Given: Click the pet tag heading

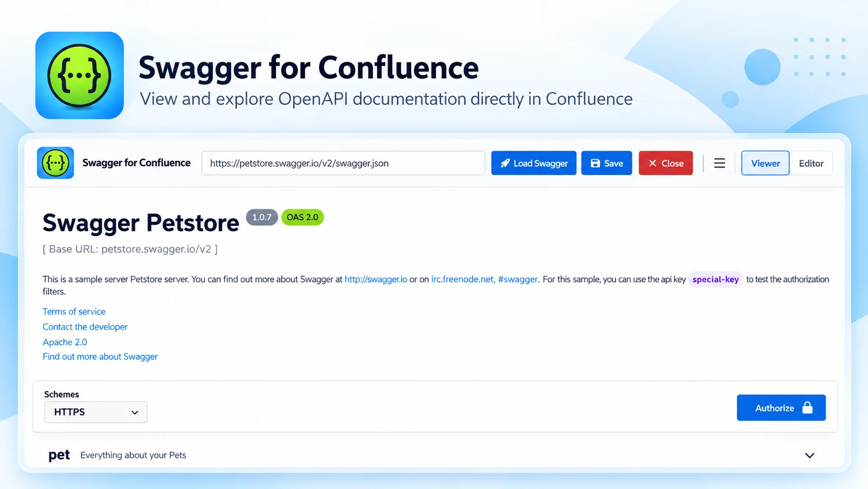Looking at the screenshot, I should click(59, 455).
